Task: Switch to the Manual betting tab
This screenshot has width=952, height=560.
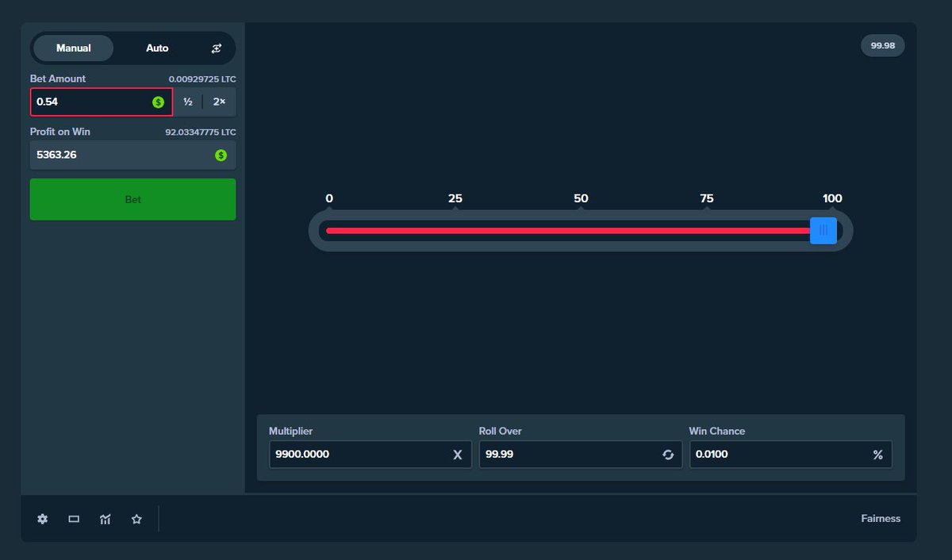Action: [x=73, y=48]
